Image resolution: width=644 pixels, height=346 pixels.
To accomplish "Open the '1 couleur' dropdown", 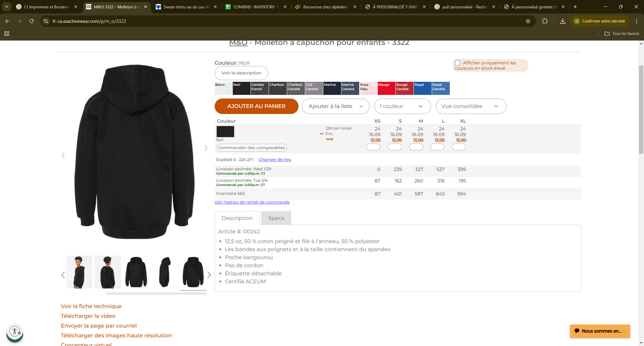I will (x=402, y=106).
